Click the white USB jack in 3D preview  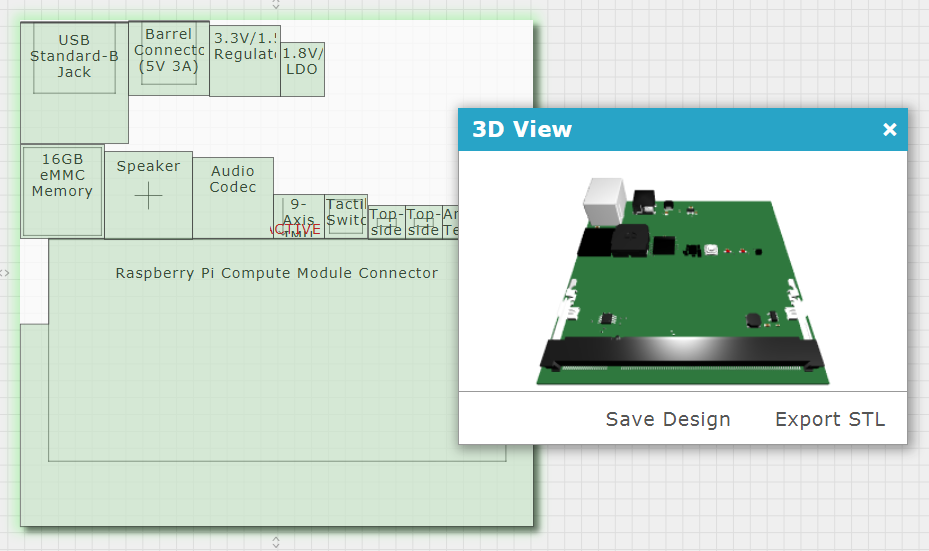[606, 200]
